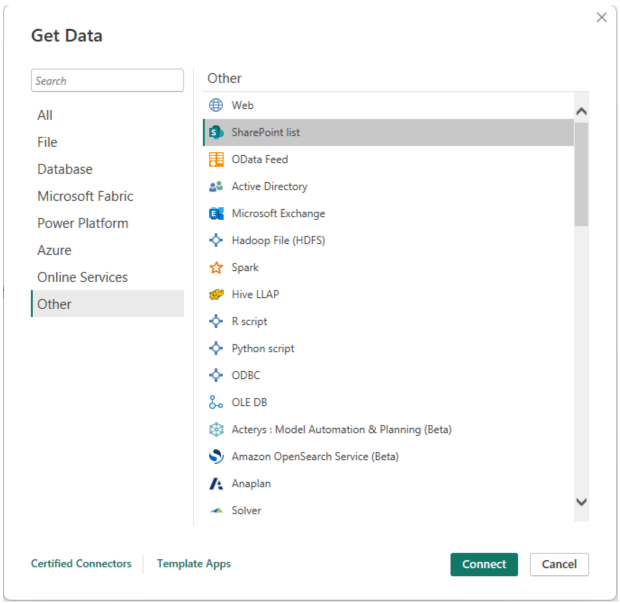Screen dimensions: 620x604
Task: Open the Certified Connectors link
Action: [81, 564]
